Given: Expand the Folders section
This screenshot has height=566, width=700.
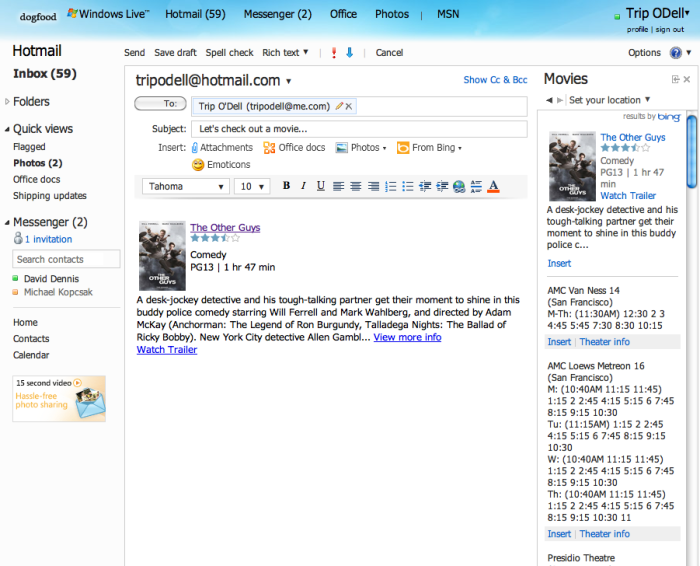Looking at the screenshot, I should coord(7,102).
